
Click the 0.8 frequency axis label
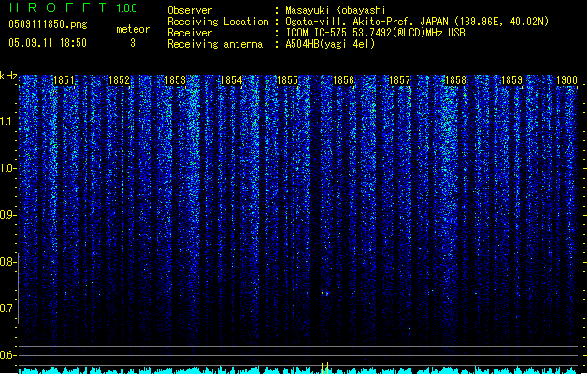pos(7,262)
